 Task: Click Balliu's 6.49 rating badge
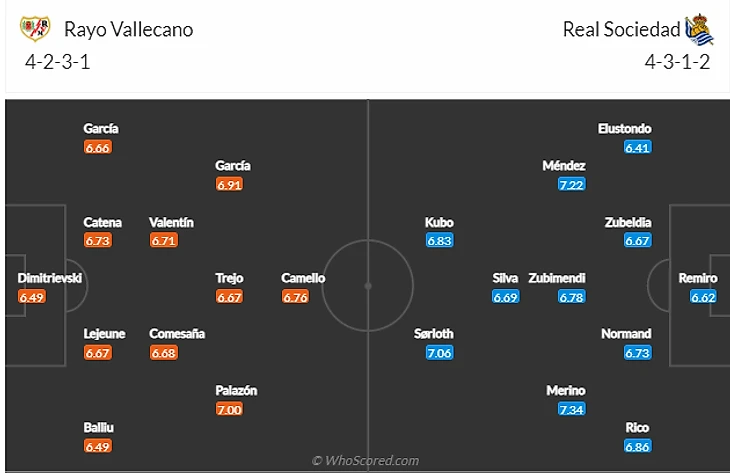click(98, 446)
